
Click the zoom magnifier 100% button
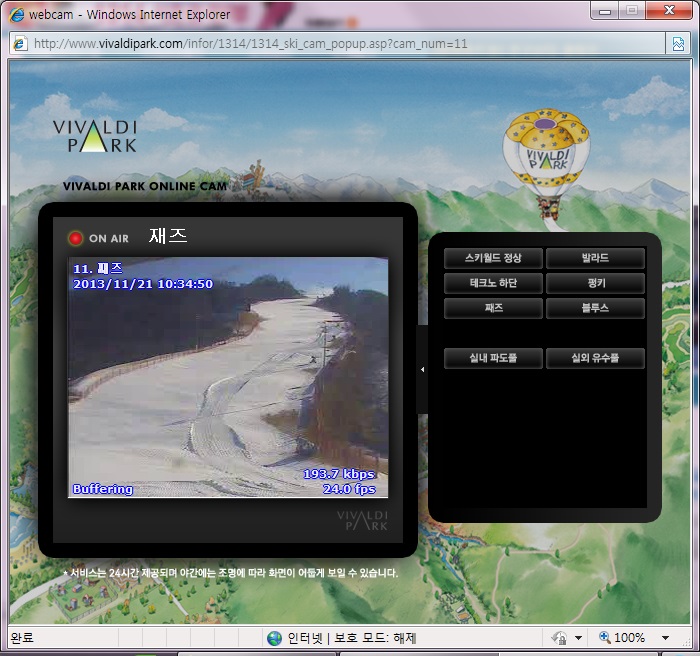point(622,638)
